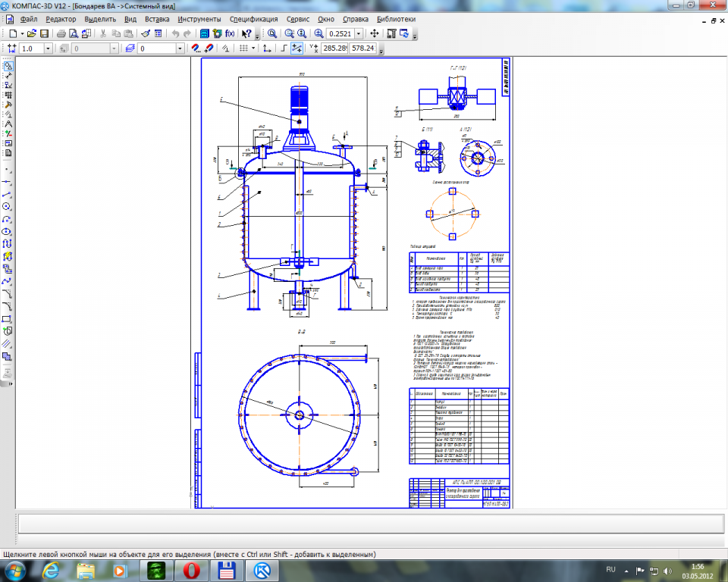The image size is (728, 582).
Task: Undo the last action
Action: point(175,33)
